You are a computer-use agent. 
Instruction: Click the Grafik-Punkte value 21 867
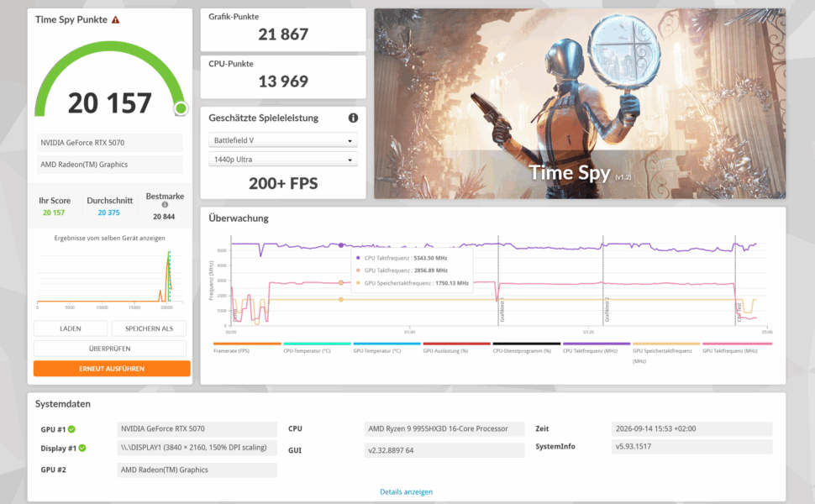tap(283, 34)
